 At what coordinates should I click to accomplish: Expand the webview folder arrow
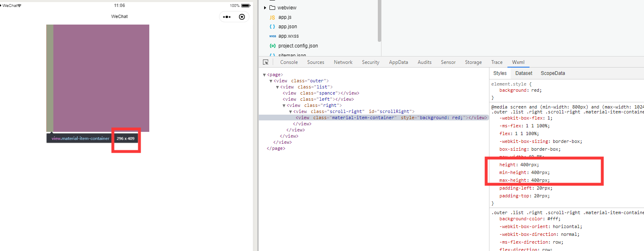[x=265, y=8]
